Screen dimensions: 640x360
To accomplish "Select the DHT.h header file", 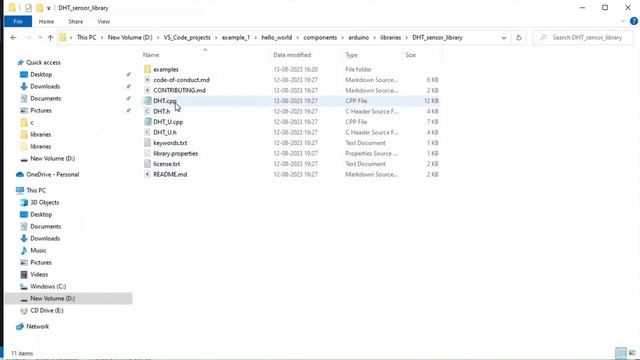I will point(162,111).
